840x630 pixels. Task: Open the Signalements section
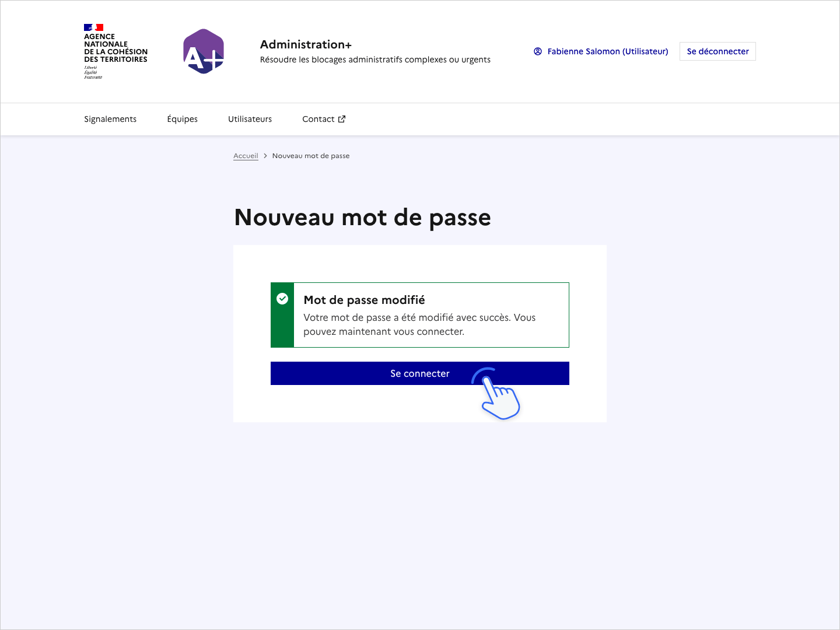(110, 119)
